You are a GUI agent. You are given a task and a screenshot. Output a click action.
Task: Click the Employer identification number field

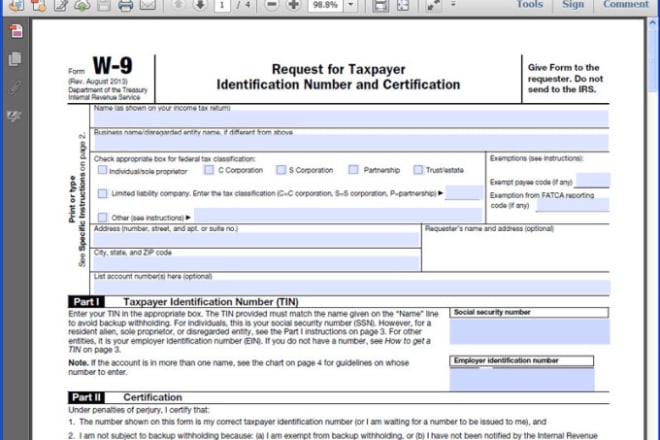522,379
